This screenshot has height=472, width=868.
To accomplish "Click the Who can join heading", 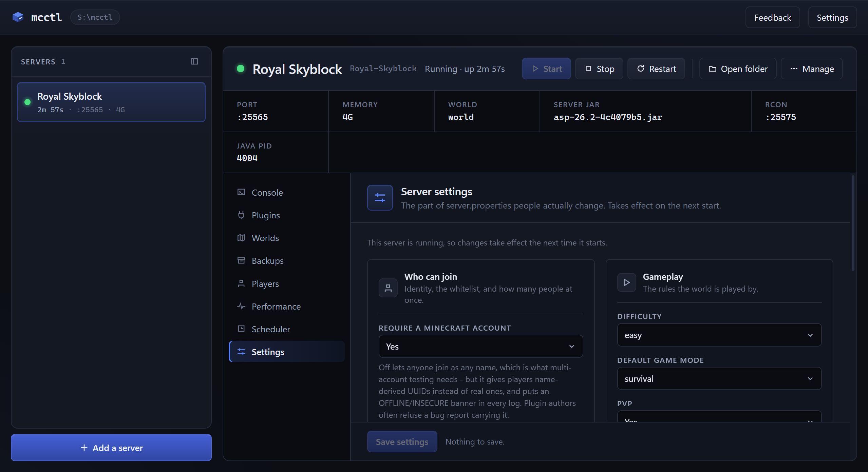I will (431, 277).
